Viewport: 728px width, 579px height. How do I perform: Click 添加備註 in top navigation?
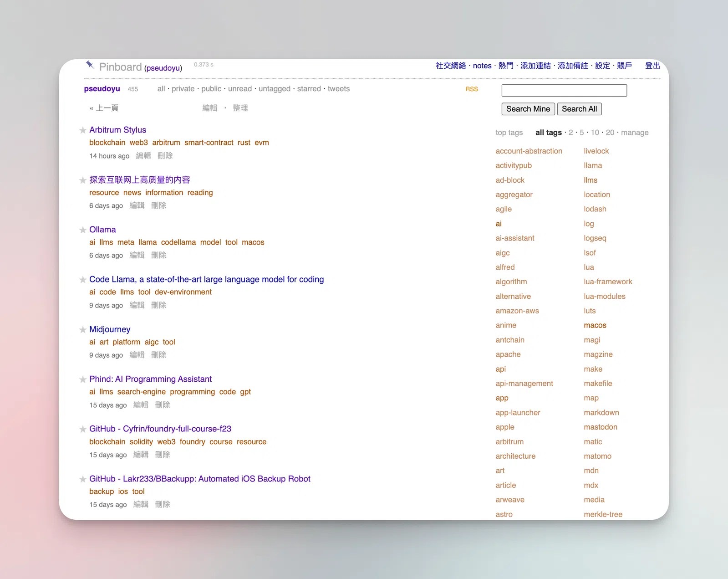click(573, 66)
